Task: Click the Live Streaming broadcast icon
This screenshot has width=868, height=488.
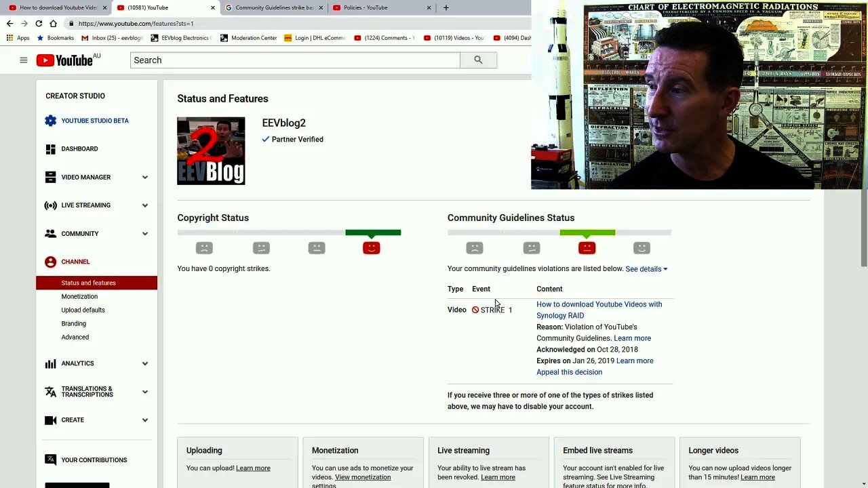Action: [50, 205]
